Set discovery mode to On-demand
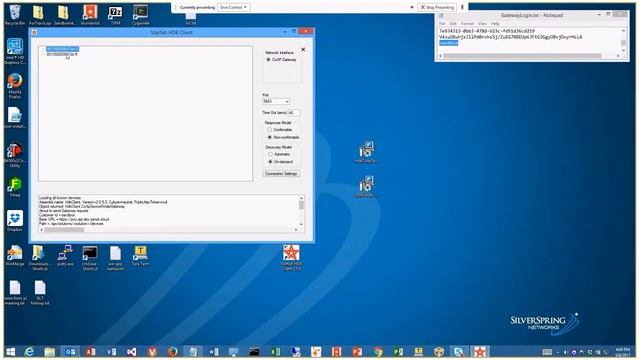 click(270, 162)
